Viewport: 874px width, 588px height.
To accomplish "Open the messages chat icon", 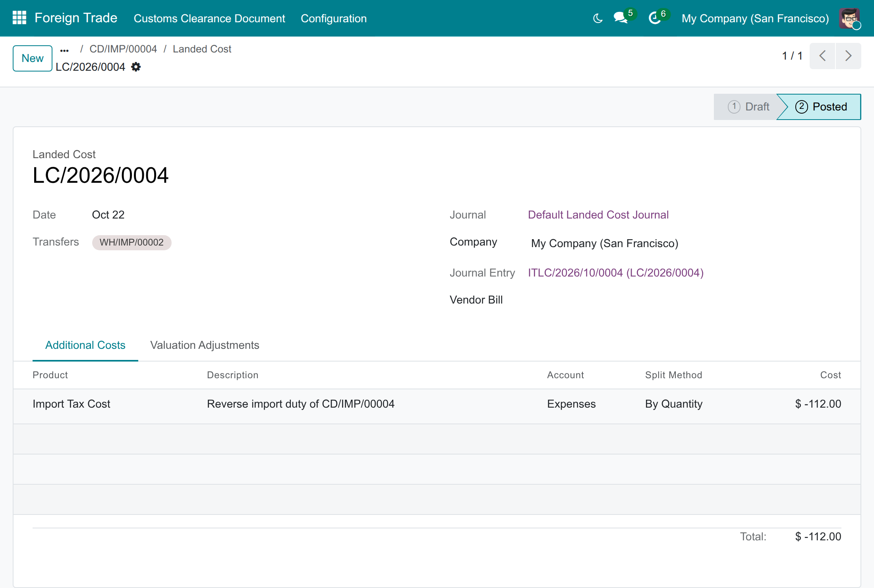I will coord(621,18).
